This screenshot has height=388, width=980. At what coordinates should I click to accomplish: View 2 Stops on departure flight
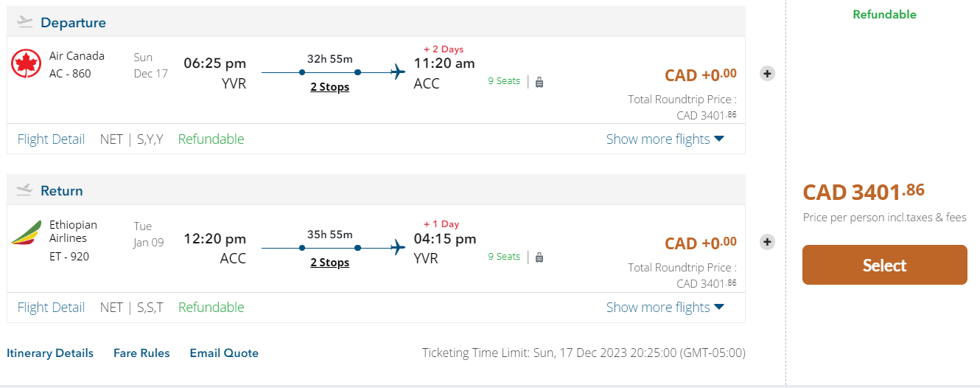pos(329,87)
